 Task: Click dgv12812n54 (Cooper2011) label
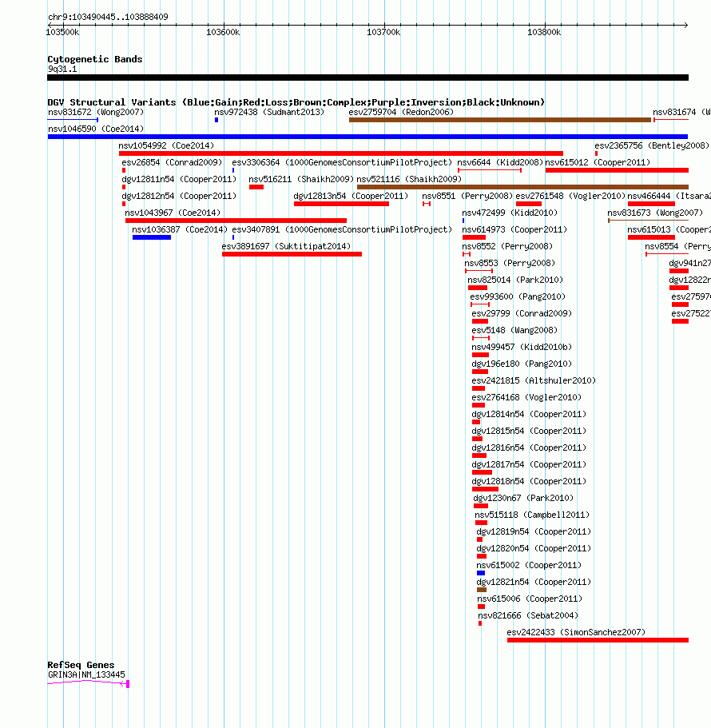pos(179,196)
